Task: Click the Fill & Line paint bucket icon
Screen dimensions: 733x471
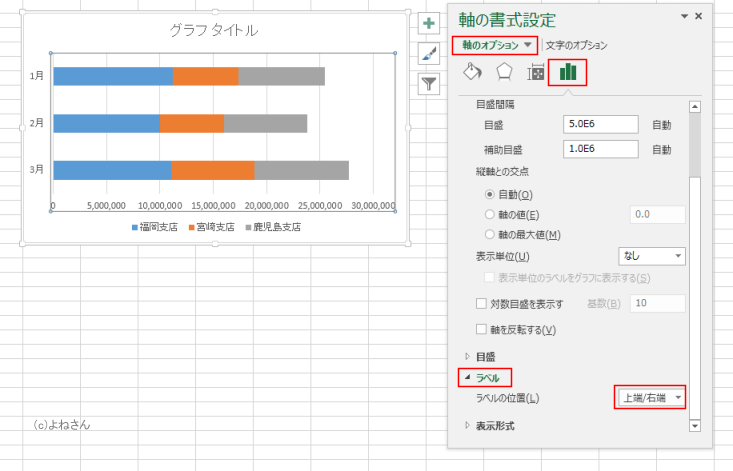Action: pyautogui.click(x=473, y=72)
